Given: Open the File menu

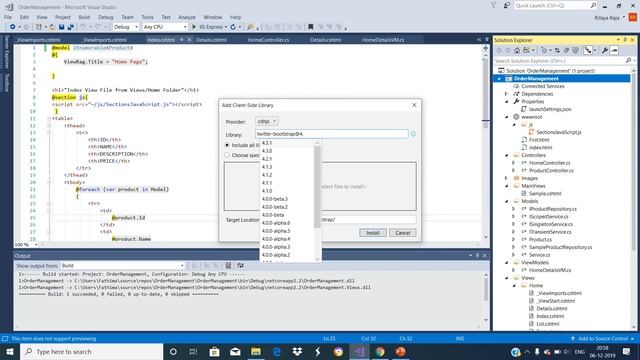Looking at the screenshot, I should pyautogui.click(x=8, y=17).
